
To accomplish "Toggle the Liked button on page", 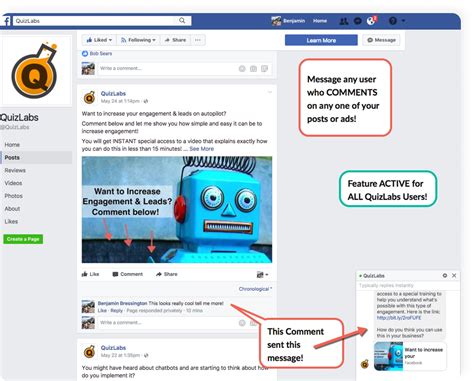I will click(x=99, y=40).
